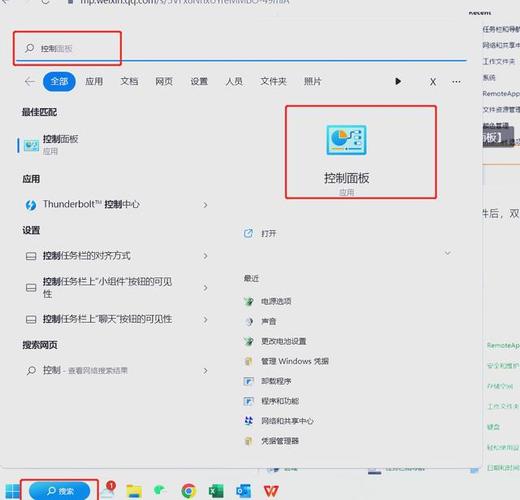This screenshot has width=520, height=500.
Task: Expand Thunderbolt 控制中心 result chevron
Action: (205, 205)
